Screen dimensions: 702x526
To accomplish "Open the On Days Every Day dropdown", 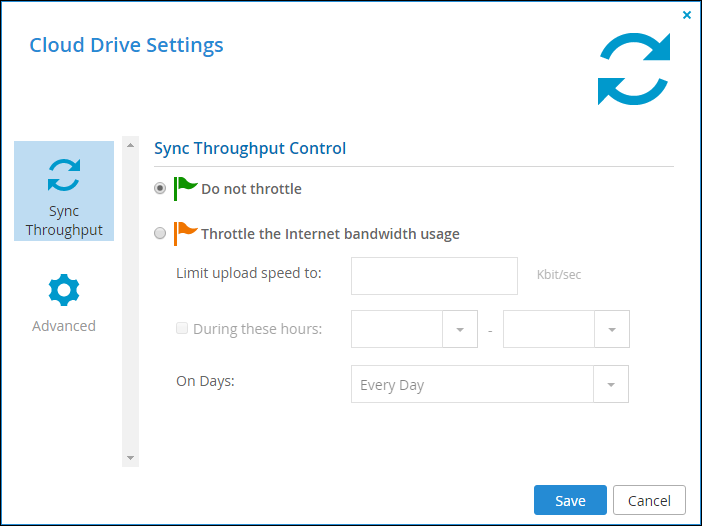I will click(490, 384).
